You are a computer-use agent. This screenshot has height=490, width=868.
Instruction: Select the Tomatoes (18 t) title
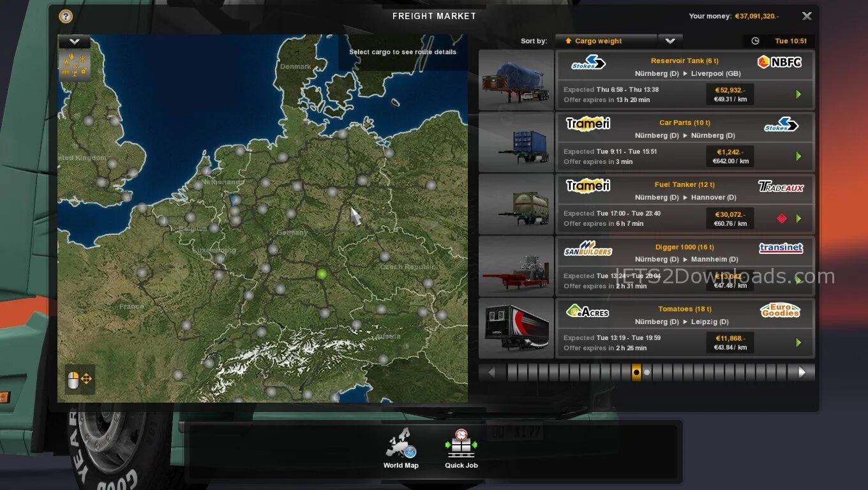pyautogui.click(x=684, y=309)
